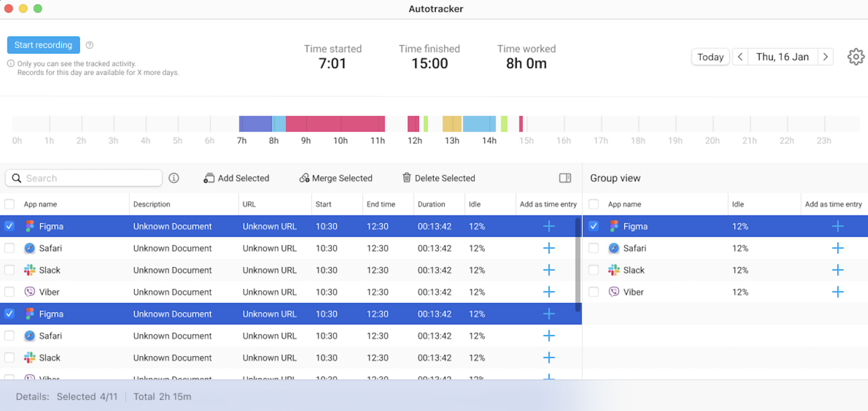Go to the previous day with left chevron
This screenshot has width=868, height=411.
740,57
